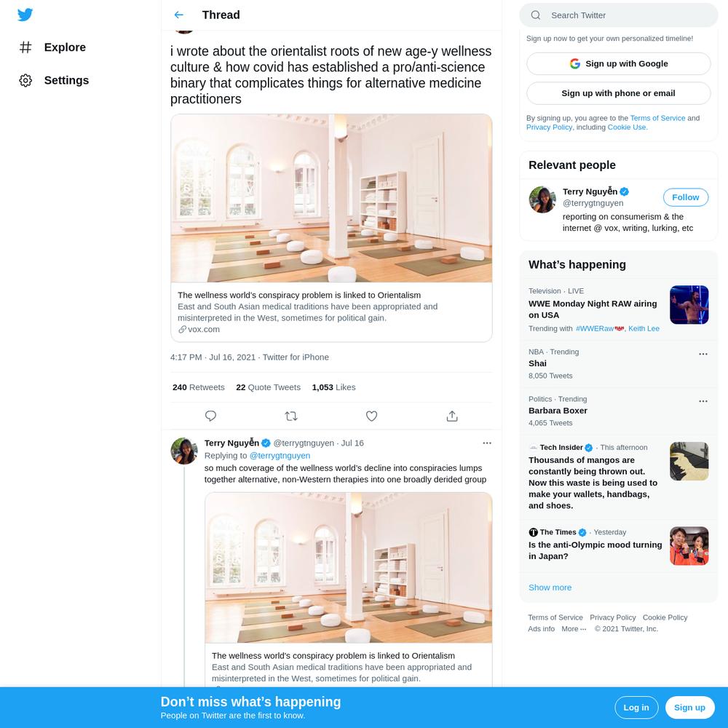View the 240 Retweets list
This screenshot has width=728, height=728.
(x=198, y=387)
